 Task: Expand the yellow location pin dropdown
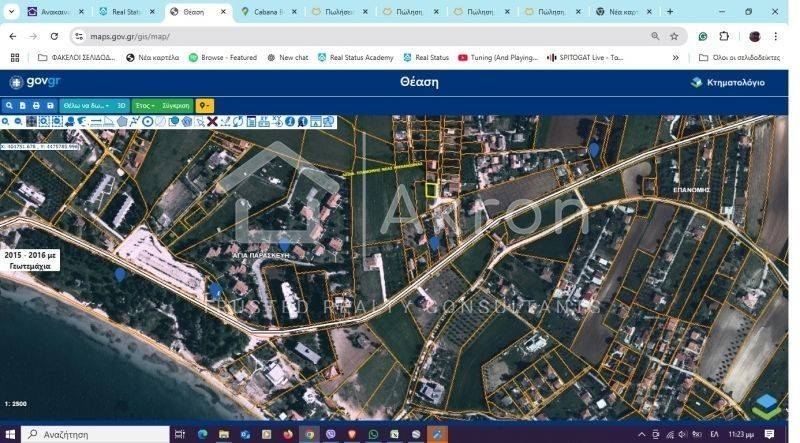pos(204,105)
